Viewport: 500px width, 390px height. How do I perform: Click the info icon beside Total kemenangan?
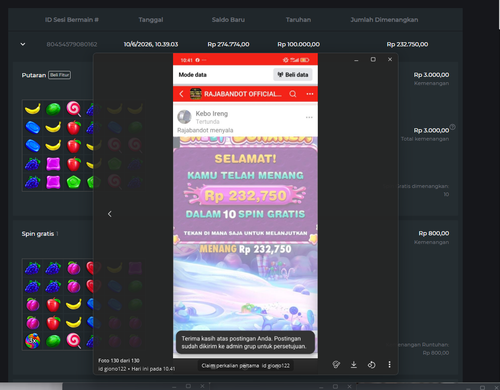click(452, 127)
